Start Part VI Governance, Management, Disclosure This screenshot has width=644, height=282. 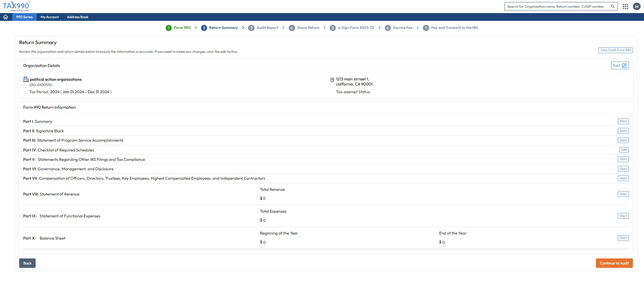623,169
